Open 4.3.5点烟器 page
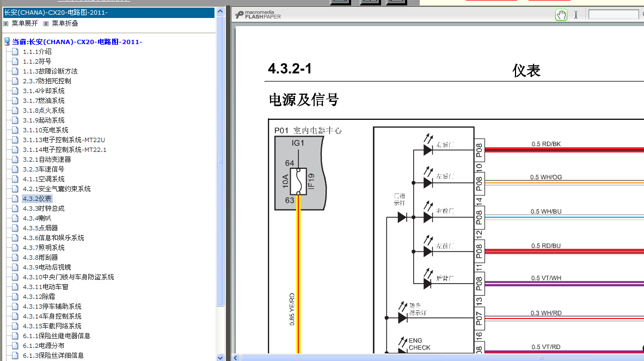Viewport: 644px width, 361px height. (x=40, y=228)
